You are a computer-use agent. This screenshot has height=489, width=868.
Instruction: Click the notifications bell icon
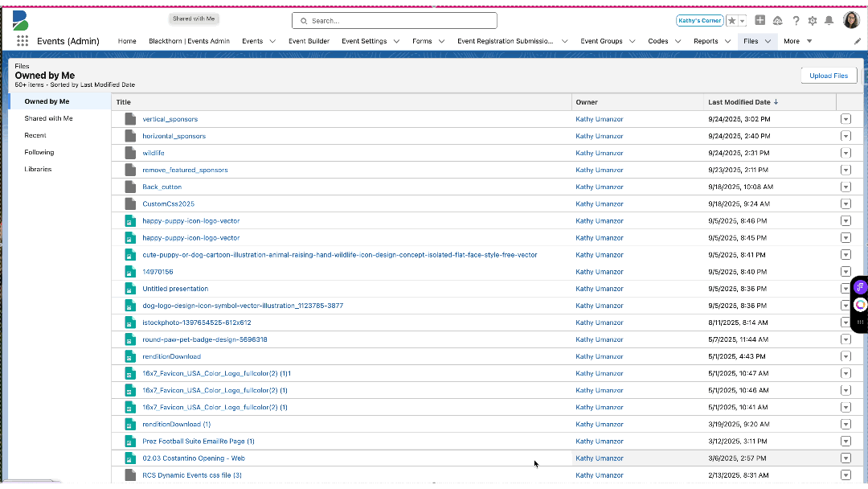(x=829, y=21)
